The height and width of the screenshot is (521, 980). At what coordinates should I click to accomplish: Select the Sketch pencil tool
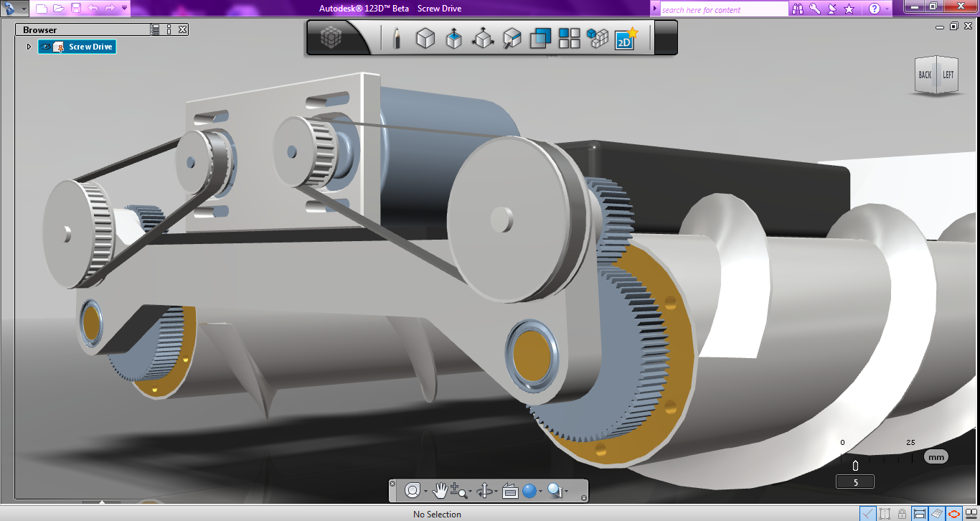coord(397,38)
